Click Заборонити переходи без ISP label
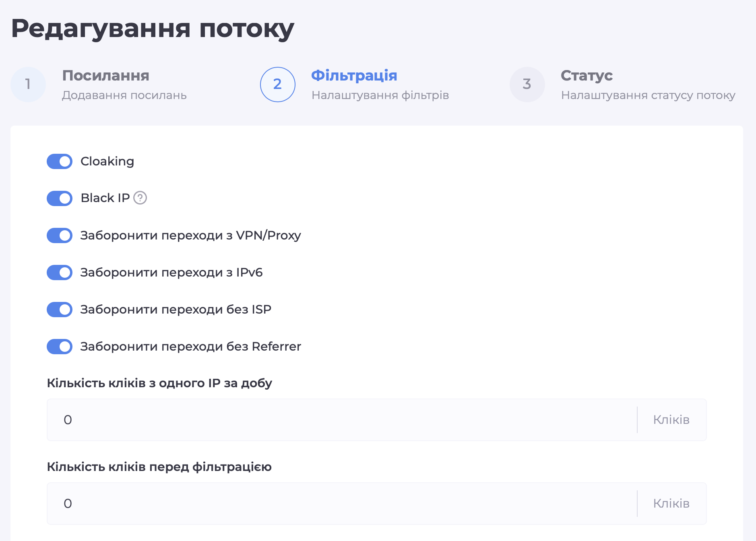The image size is (756, 541). coord(176,310)
